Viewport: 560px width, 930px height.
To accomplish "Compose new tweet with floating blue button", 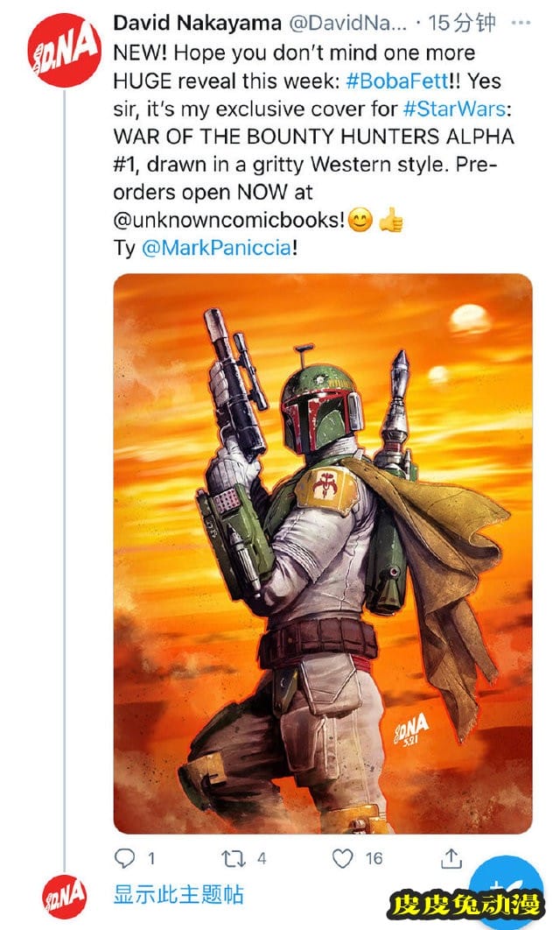I will tap(507, 893).
